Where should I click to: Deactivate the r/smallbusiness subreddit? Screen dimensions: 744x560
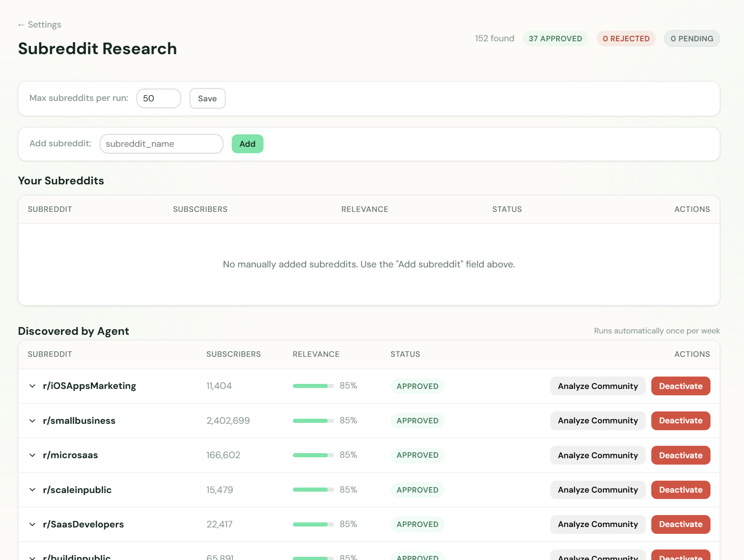click(680, 421)
